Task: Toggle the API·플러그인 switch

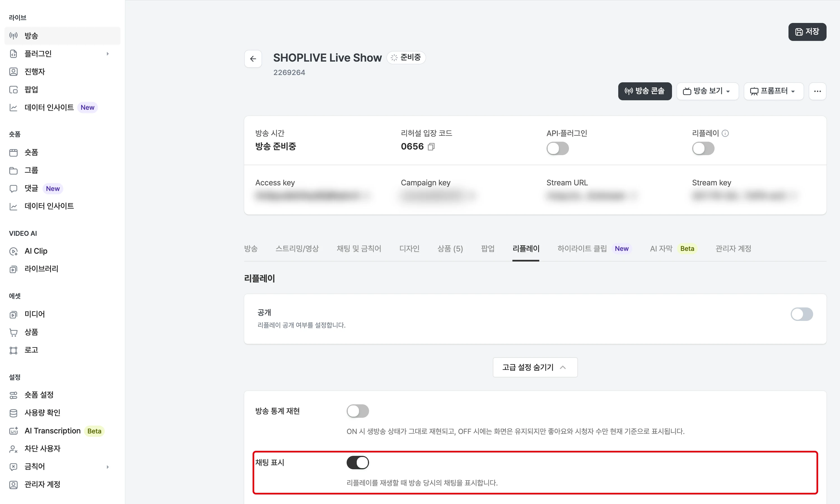Action: click(x=557, y=148)
